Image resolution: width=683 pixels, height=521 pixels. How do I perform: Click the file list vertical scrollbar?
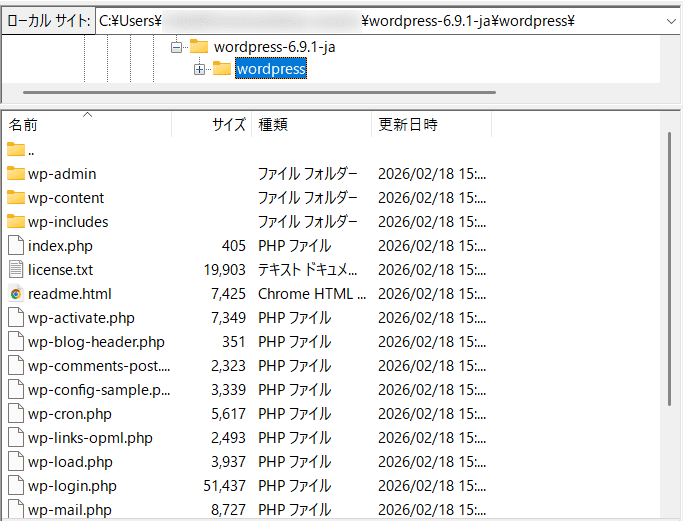point(669,269)
